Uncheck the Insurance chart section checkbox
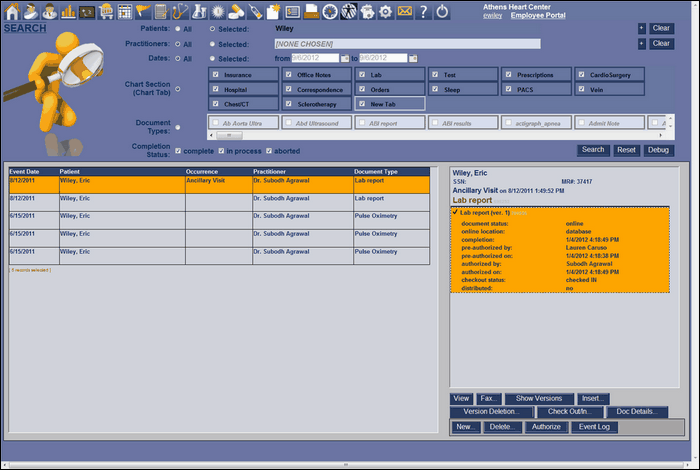Viewport: 700px width, 470px height. point(216,75)
